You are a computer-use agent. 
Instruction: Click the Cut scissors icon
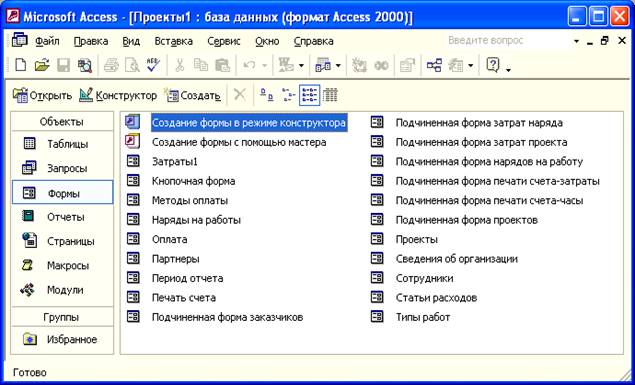coord(179,65)
